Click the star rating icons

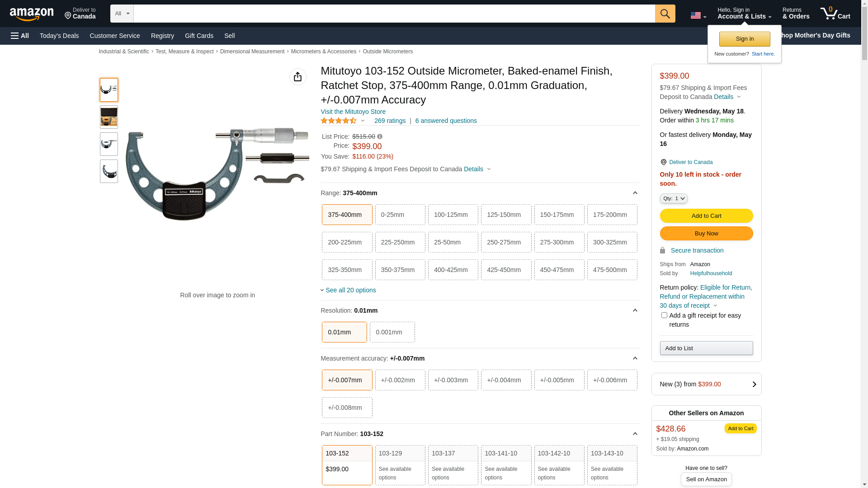[338, 121]
